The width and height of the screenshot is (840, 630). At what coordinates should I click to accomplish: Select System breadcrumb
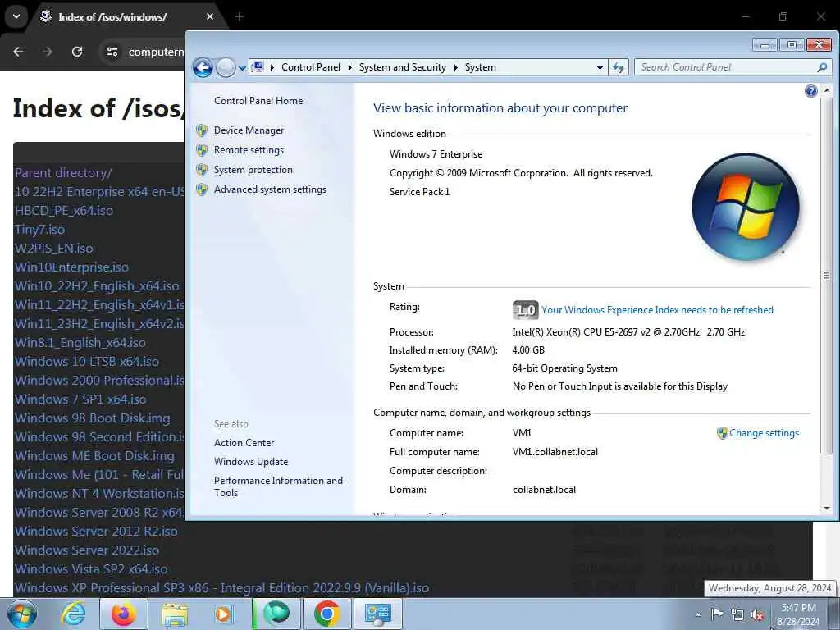coord(481,67)
